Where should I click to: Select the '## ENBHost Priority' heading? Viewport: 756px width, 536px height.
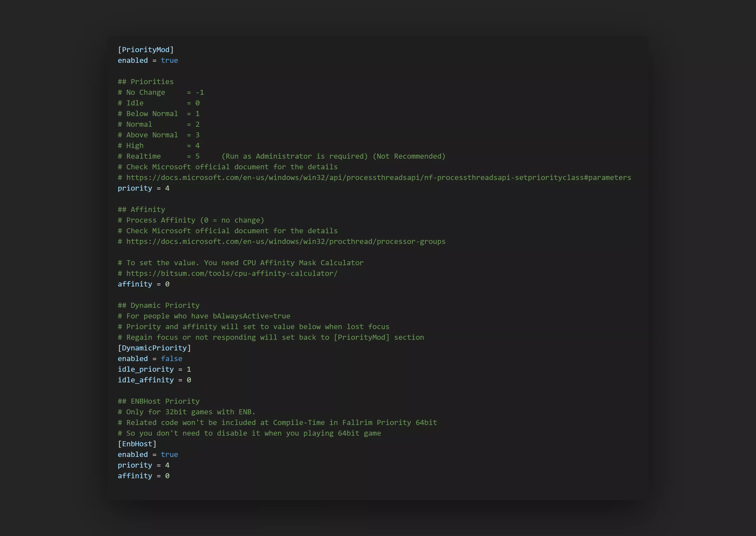(x=159, y=401)
